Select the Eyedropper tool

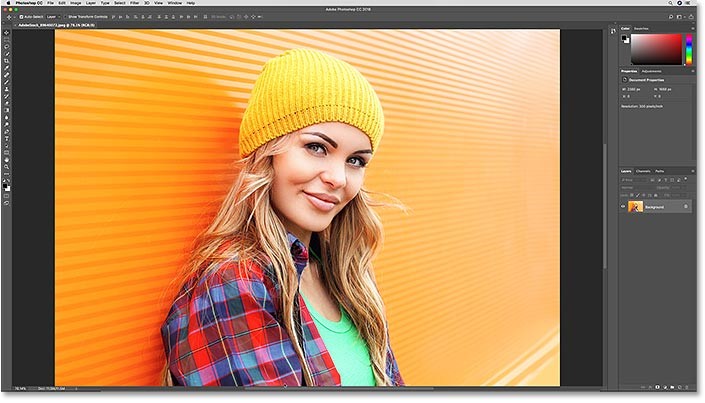tap(6, 68)
